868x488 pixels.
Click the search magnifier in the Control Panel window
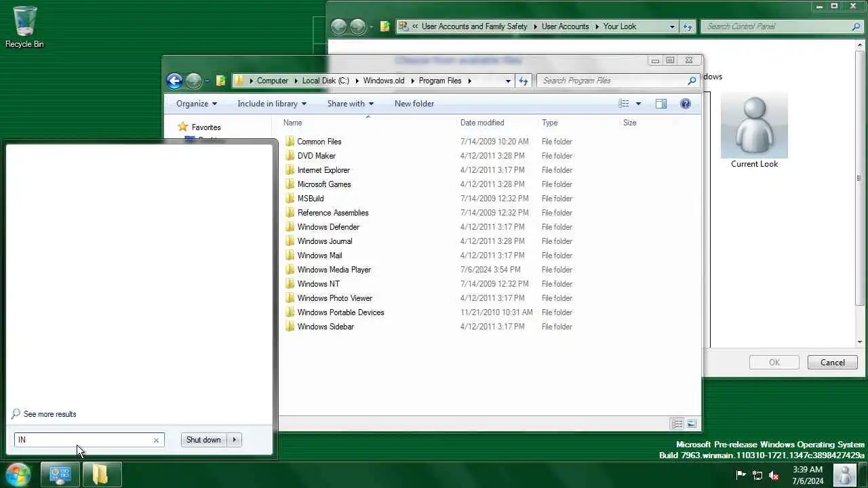pos(856,26)
